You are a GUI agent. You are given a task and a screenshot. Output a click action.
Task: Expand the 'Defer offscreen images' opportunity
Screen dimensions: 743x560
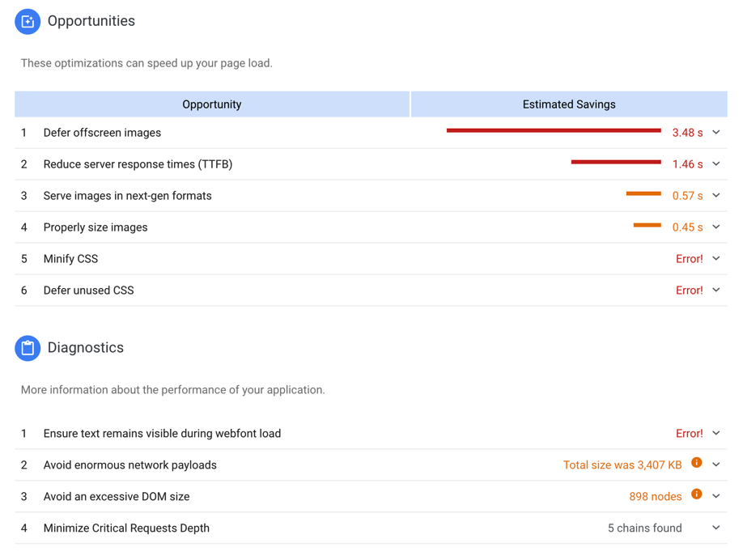click(x=715, y=132)
